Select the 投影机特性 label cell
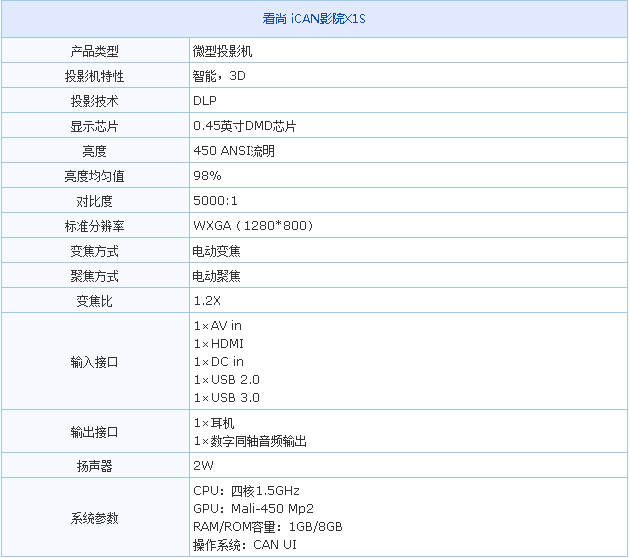630x558 pixels. point(94,76)
